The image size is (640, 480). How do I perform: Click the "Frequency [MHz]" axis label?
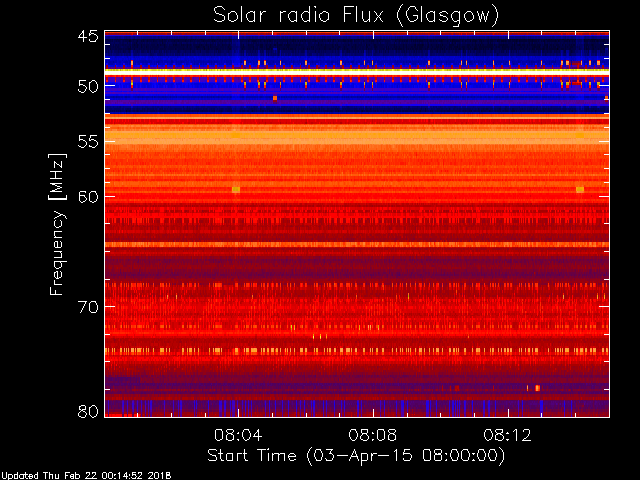click(x=57, y=224)
